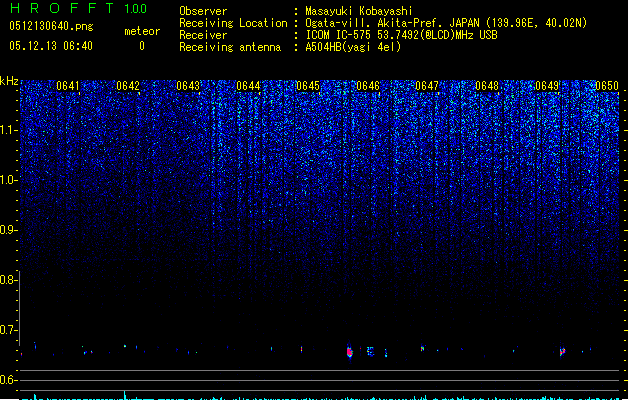Click the kHz axis unit label
629x400 pixels.
tap(9, 81)
